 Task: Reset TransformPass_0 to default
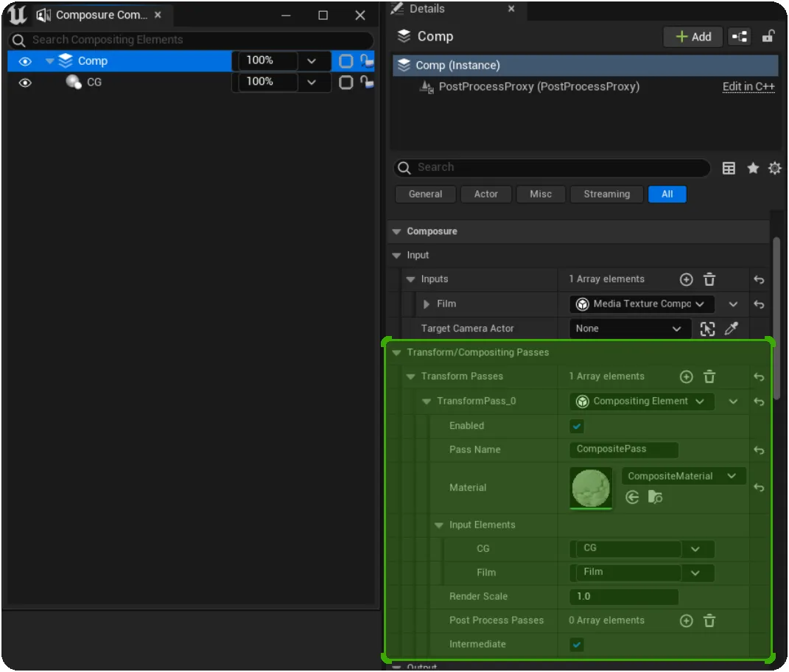pos(759,402)
